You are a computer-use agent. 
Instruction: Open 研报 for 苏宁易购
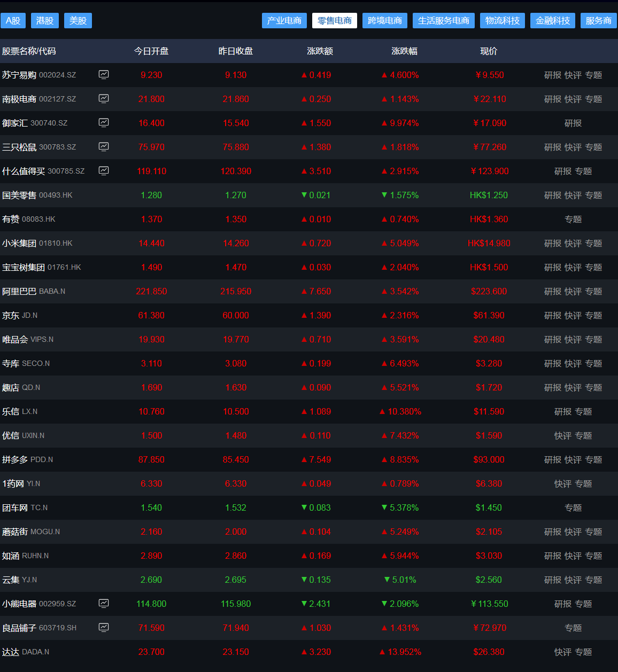pyautogui.click(x=553, y=75)
